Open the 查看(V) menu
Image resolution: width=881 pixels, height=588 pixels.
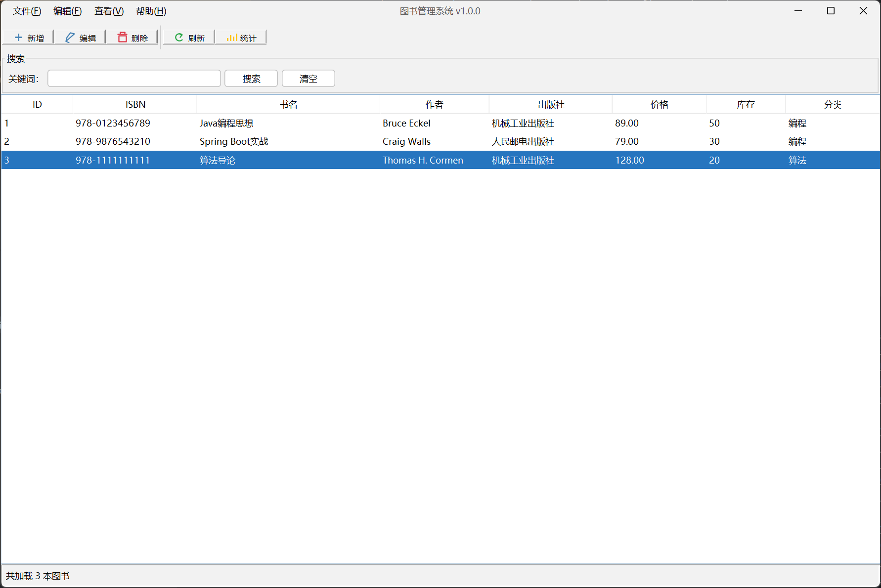(x=109, y=11)
